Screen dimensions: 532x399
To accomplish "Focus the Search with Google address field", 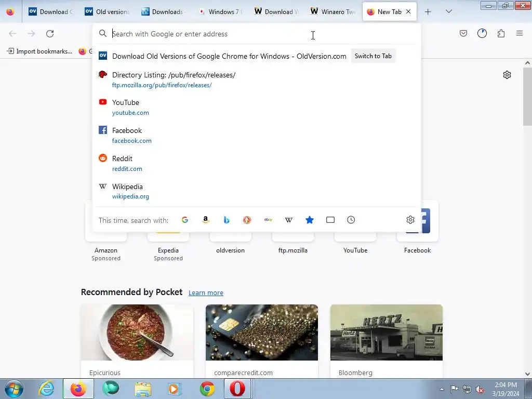I will pos(257,34).
